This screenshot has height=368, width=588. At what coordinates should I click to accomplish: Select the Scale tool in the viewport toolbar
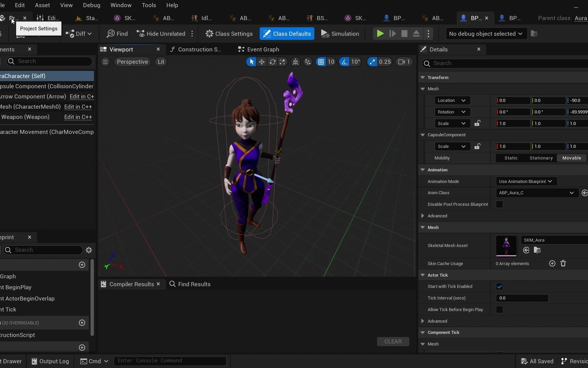click(x=283, y=62)
